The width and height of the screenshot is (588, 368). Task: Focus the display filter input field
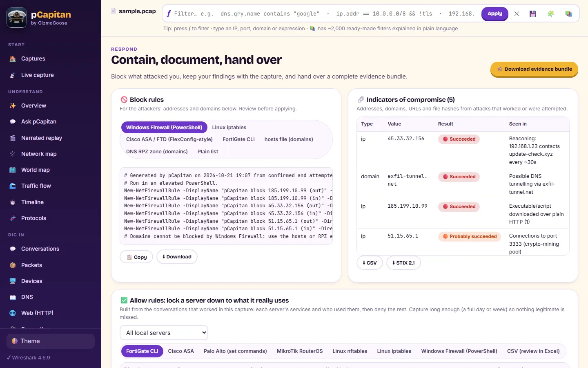325,14
